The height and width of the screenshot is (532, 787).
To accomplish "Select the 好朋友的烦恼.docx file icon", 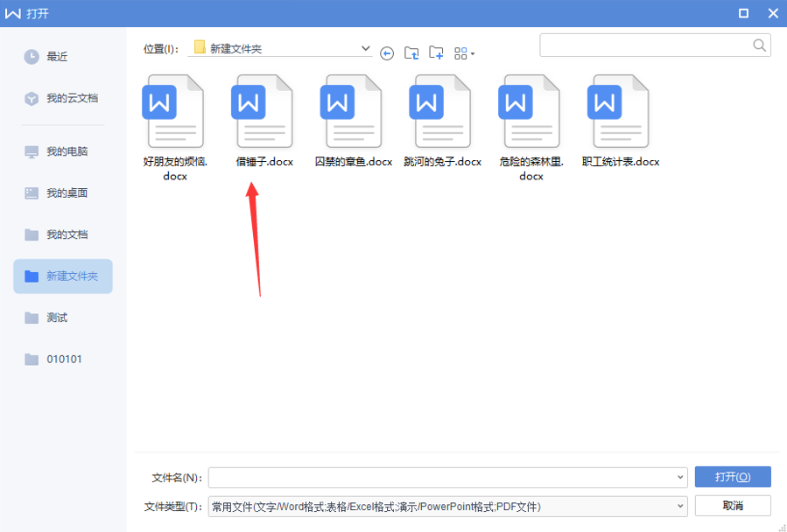I will tap(174, 111).
